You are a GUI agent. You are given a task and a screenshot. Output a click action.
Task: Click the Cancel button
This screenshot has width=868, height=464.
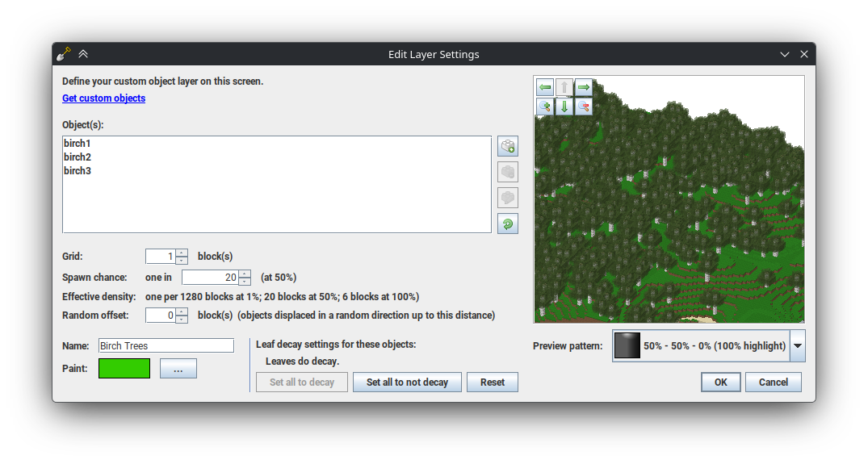(774, 382)
